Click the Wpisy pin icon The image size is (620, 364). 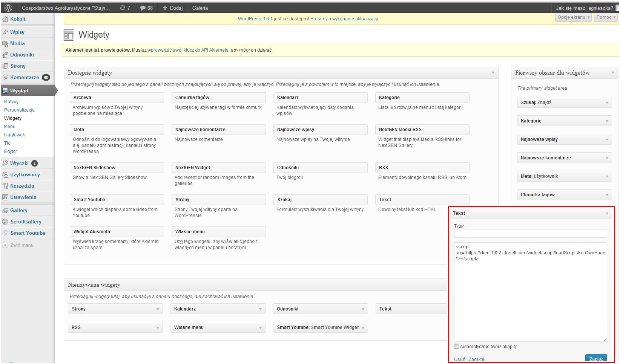[x=5, y=32]
